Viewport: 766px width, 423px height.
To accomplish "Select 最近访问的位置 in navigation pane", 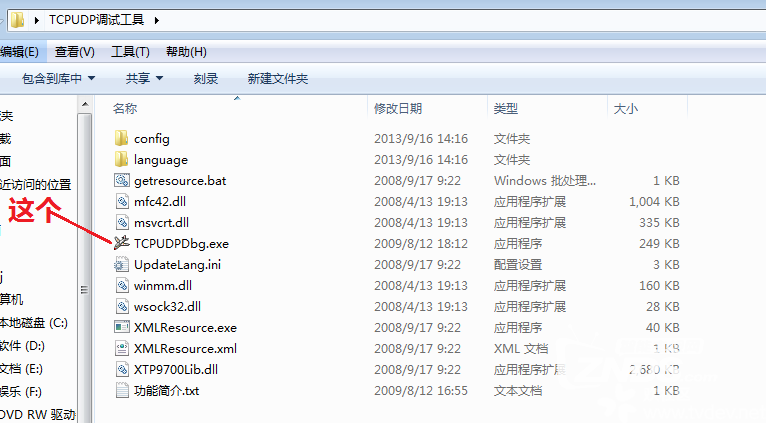I will click(x=36, y=185).
